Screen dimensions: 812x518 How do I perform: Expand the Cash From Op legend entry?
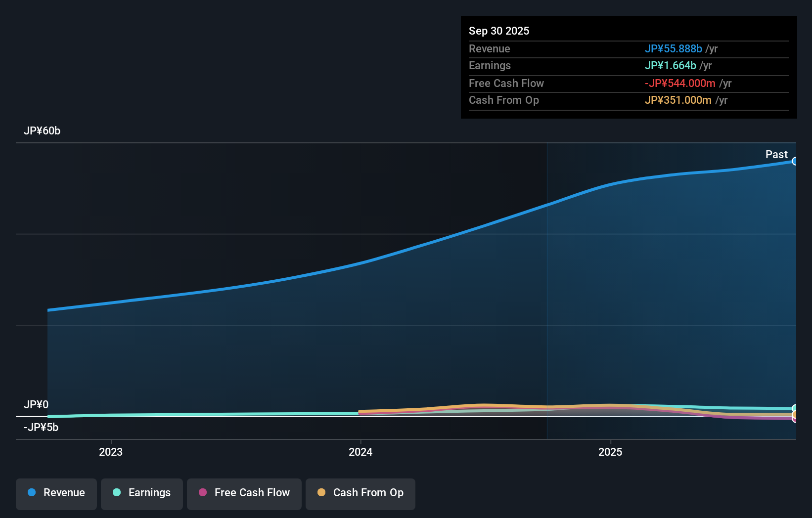[x=360, y=492]
